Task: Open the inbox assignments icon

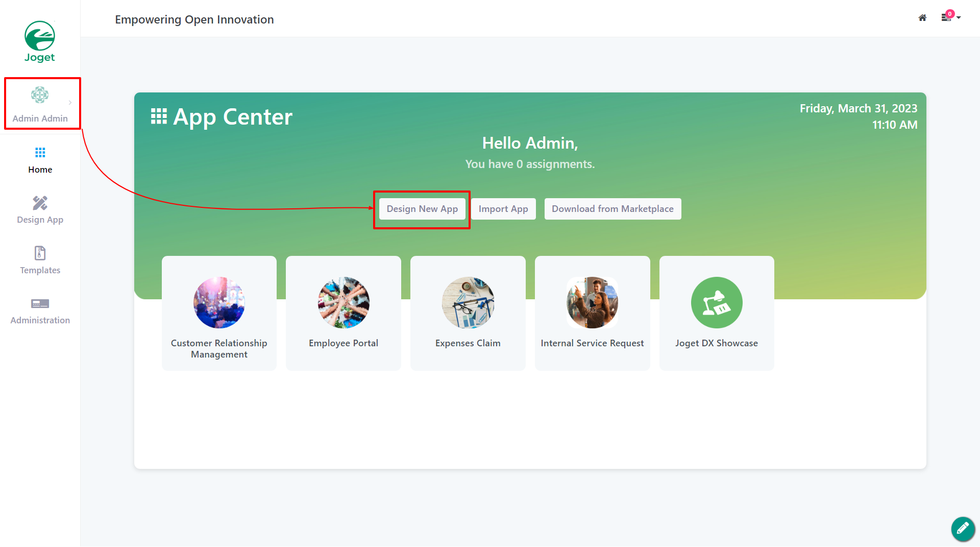Action: pyautogui.click(x=946, y=17)
